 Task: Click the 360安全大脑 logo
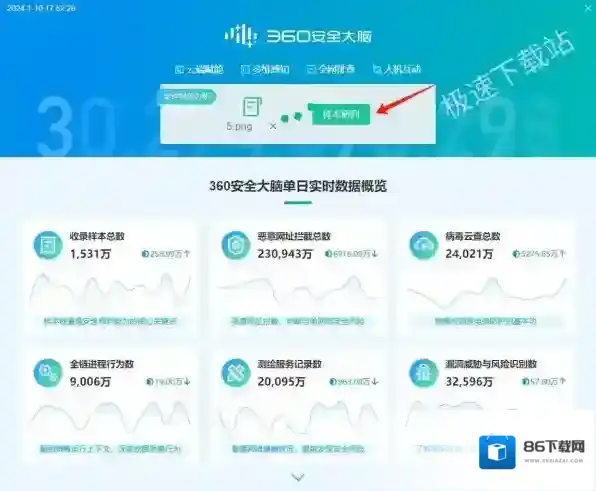298,36
